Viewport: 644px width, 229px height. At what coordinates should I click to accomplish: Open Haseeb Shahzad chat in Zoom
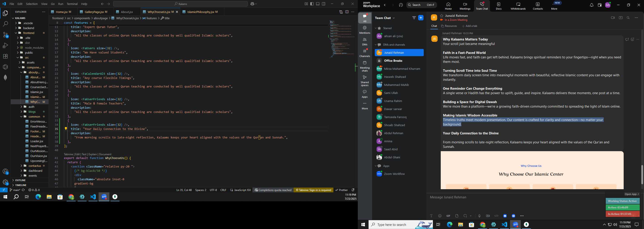[398, 77]
